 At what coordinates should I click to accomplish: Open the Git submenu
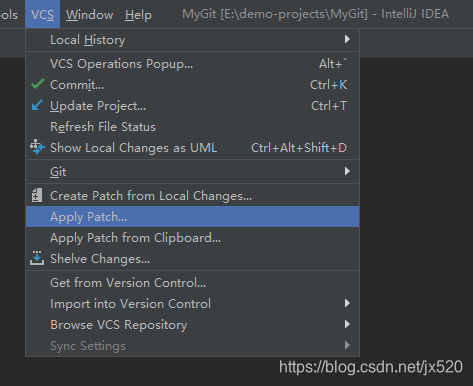coord(192,172)
